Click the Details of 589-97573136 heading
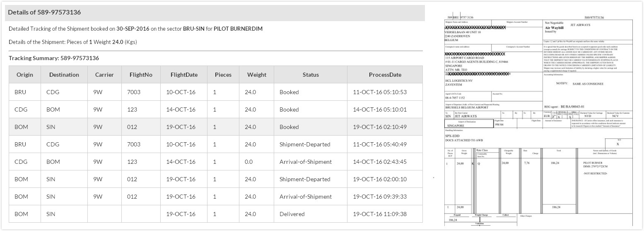This screenshot has height=231, width=644. point(44,12)
